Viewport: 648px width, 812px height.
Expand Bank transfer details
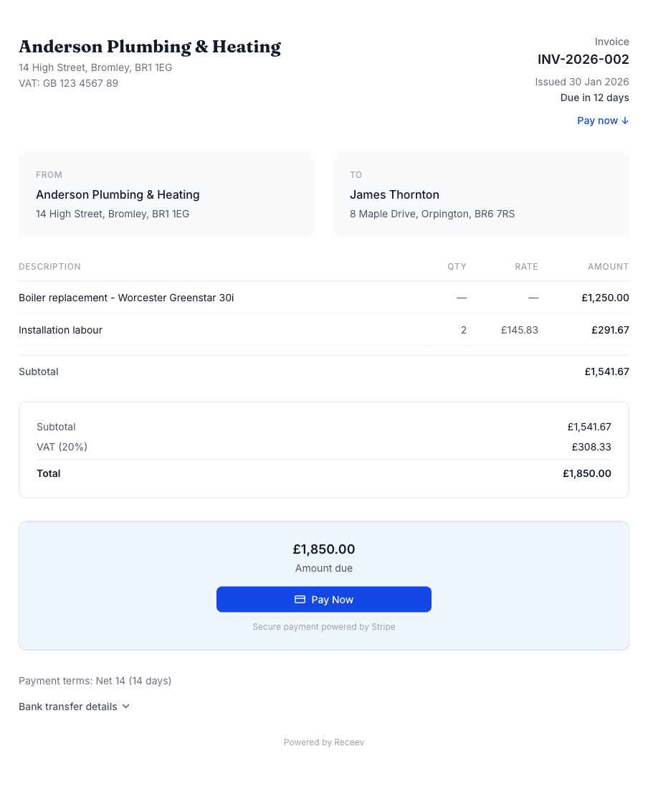point(68,707)
